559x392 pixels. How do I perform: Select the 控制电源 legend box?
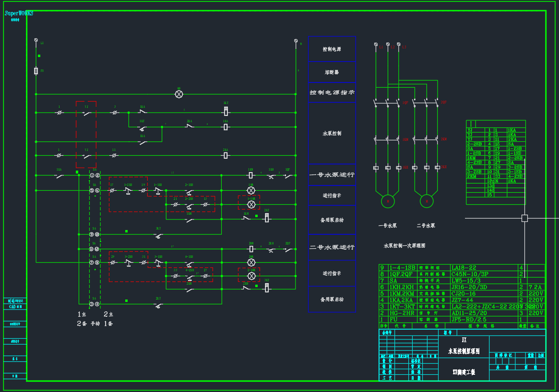pyautogui.click(x=332, y=49)
